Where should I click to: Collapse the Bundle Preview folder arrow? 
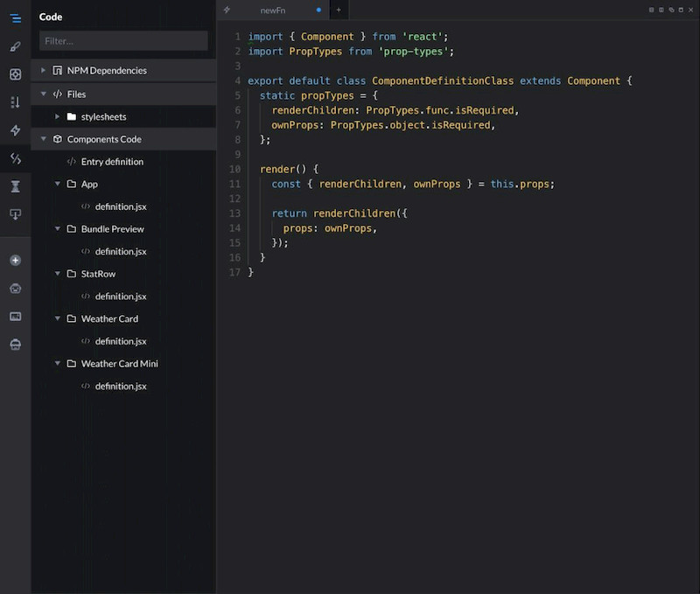coord(57,229)
